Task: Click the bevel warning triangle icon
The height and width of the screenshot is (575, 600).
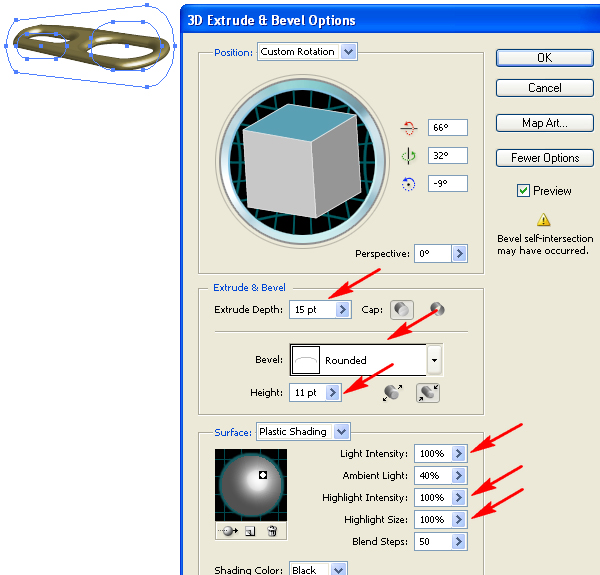Action: coord(543,220)
